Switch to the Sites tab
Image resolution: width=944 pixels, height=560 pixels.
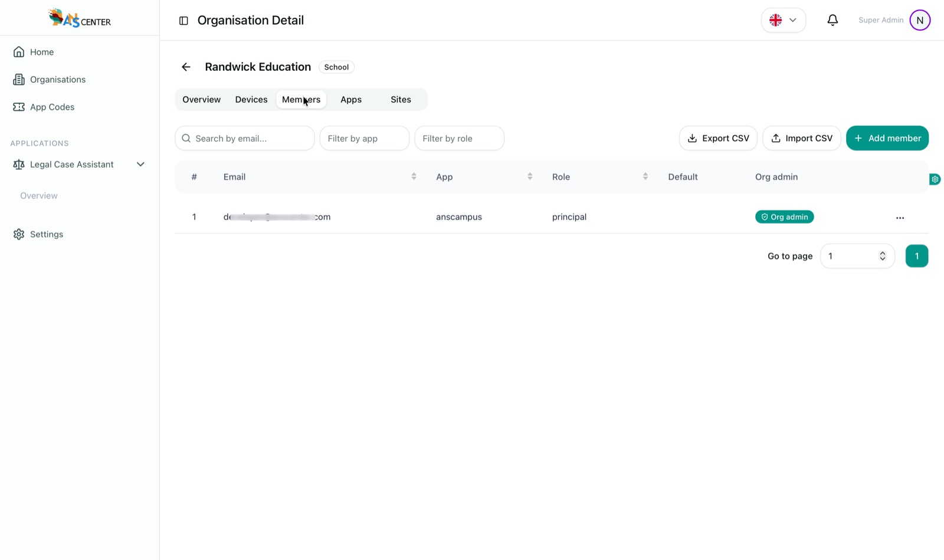401,100
